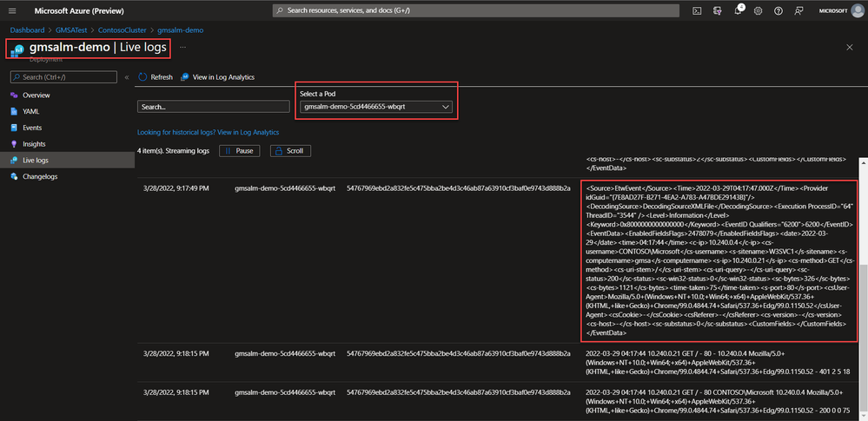Image resolution: width=868 pixels, height=421 pixels.
Task: Open the ellipsis more options next to title
Action: tap(182, 48)
